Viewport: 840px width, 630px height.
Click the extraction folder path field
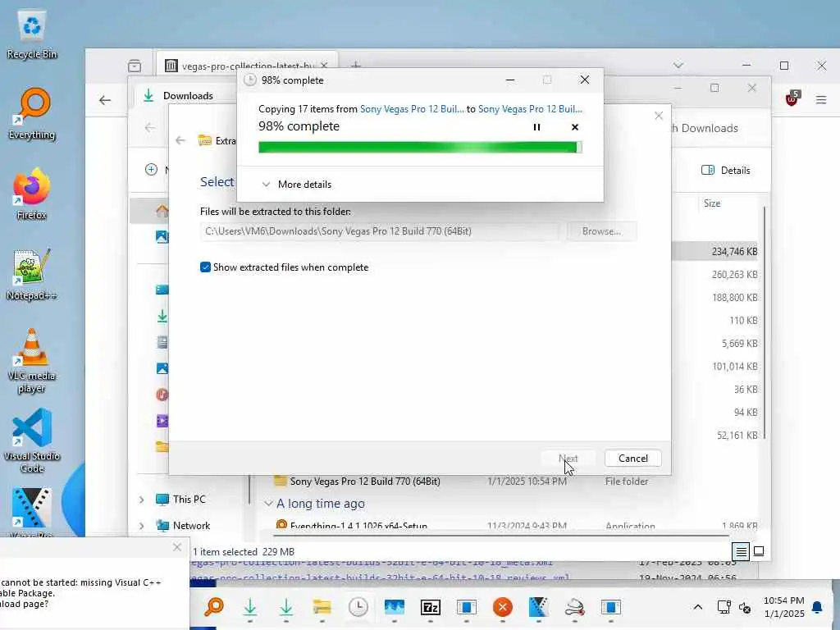coord(379,231)
